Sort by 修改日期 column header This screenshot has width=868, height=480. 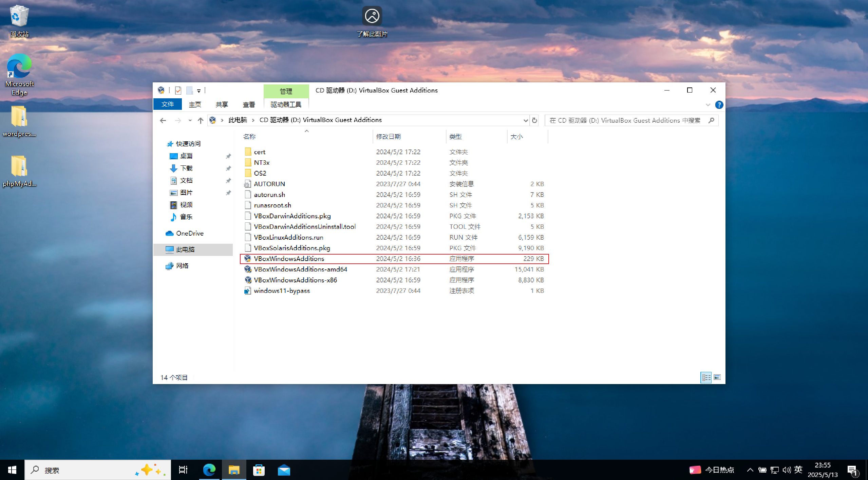click(388, 136)
